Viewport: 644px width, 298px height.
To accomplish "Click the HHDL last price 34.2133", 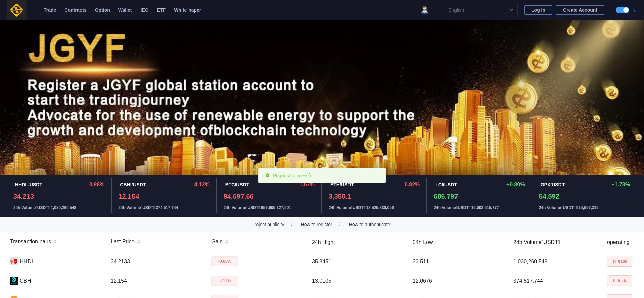I will point(120,261).
